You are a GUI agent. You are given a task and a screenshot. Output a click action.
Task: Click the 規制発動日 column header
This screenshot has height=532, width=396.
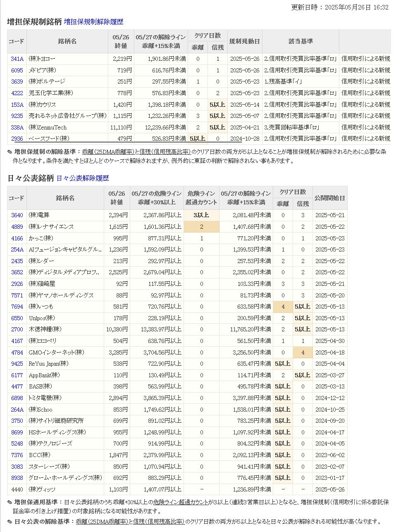[x=245, y=41]
